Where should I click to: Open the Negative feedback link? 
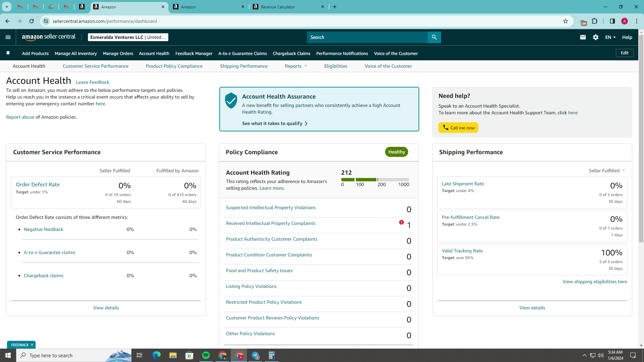click(x=43, y=229)
